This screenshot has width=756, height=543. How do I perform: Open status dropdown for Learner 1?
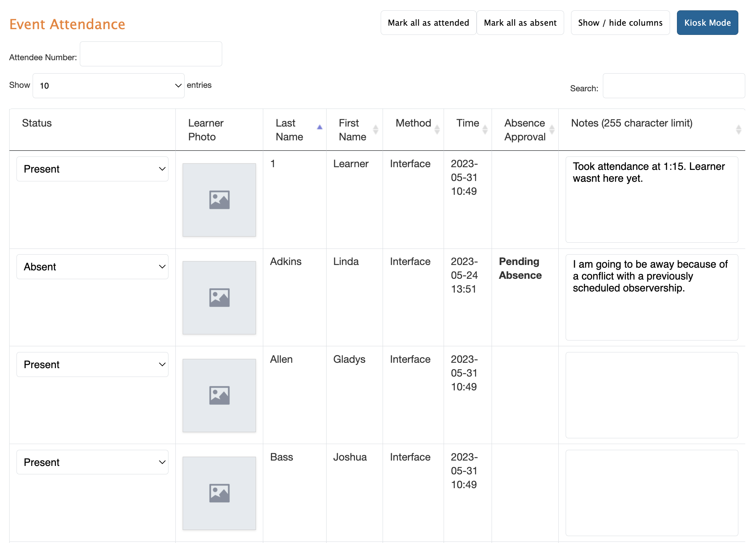(x=92, y=169)
